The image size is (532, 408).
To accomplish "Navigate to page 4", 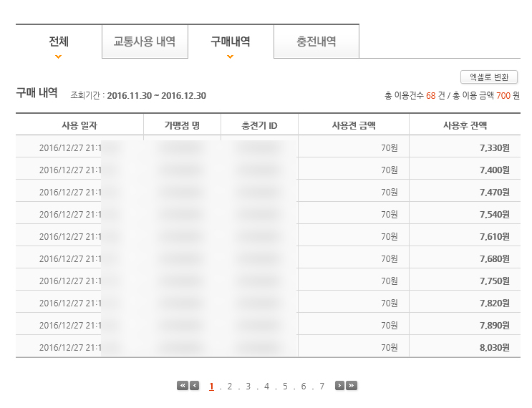I will click(266, 387).
